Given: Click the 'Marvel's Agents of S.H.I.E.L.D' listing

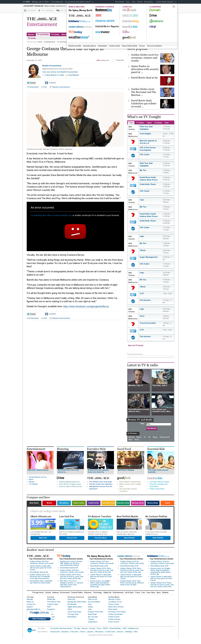Looking at the screenshot, I should point(148,142).
